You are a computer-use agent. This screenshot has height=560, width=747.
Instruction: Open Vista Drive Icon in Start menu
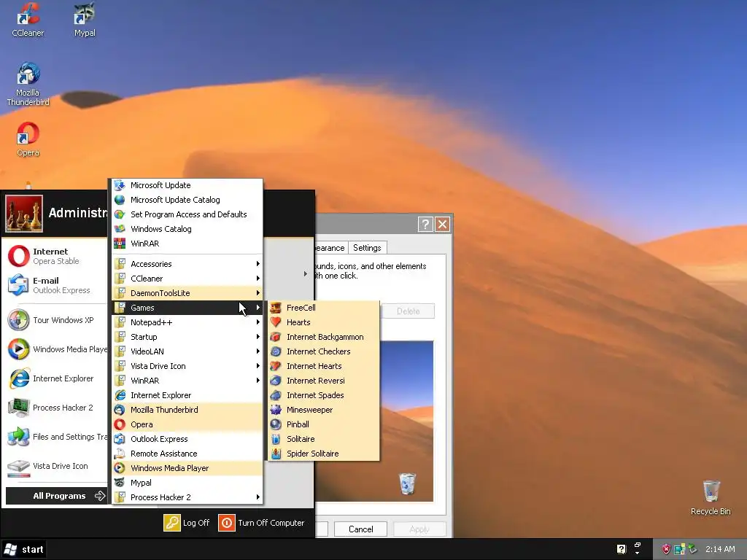[x=56, y=466]
